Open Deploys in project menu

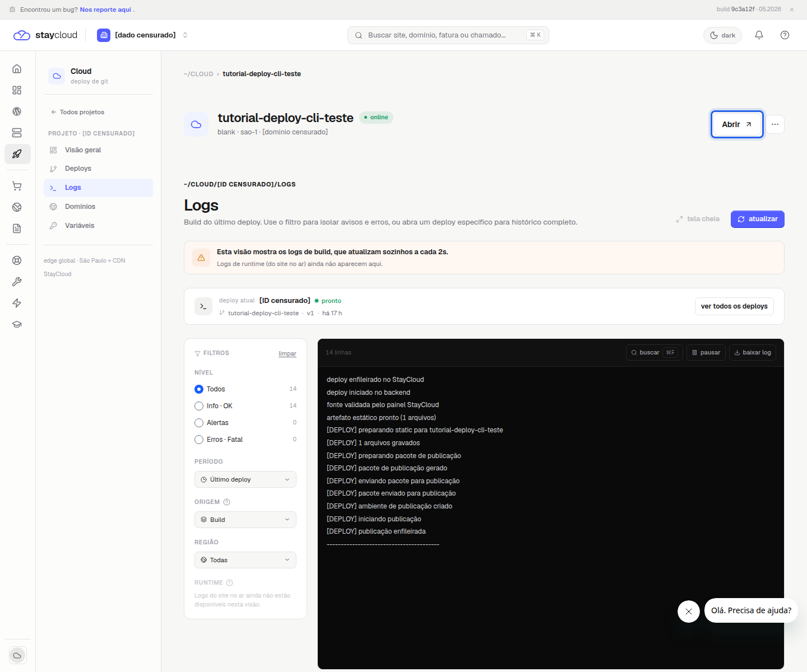tap(98, 169)
